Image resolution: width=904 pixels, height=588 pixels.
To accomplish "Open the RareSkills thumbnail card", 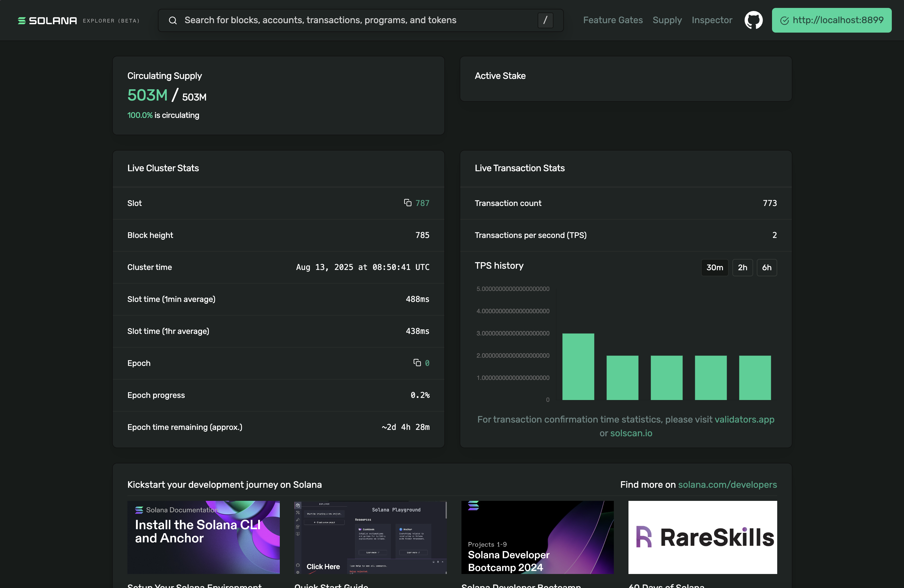I will coord(702,537).
